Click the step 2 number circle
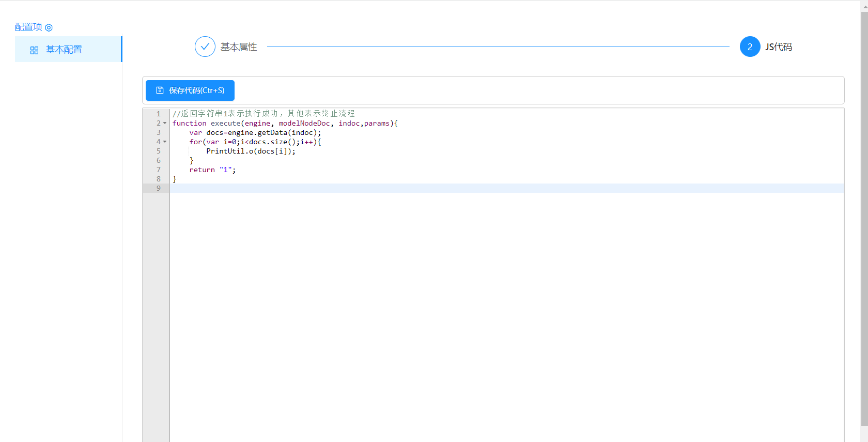This screenshot has height=442, width=868. point(750,47)
